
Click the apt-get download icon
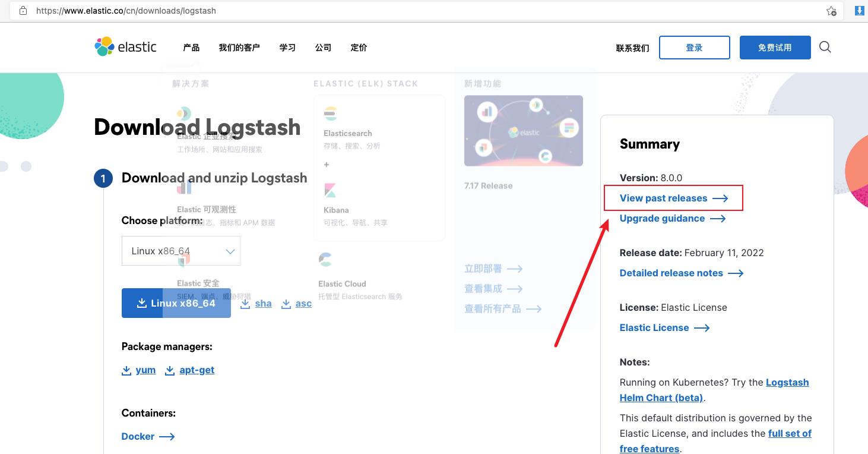tap(170, 370)
